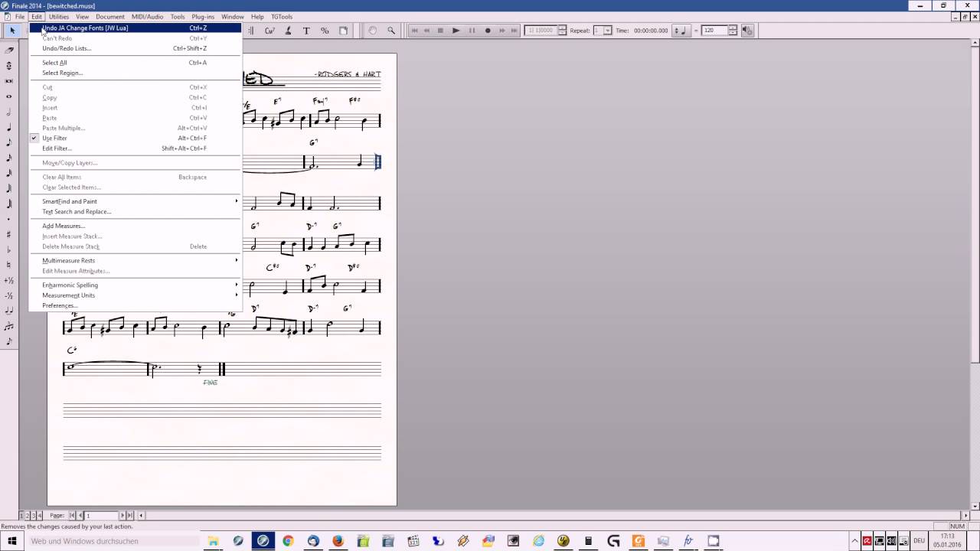980x551 pixels.
Task: Open Preferences from Edit menu
Action: pyautogui.click(x=135, y=305)
